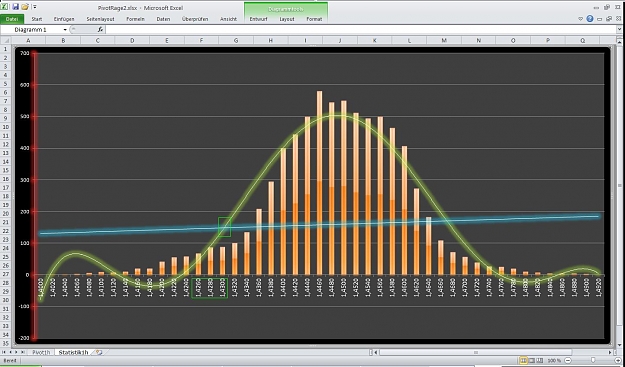Click the zoom out minus button
This screenshot has width=625, height=367.
[x=568, y=361]
